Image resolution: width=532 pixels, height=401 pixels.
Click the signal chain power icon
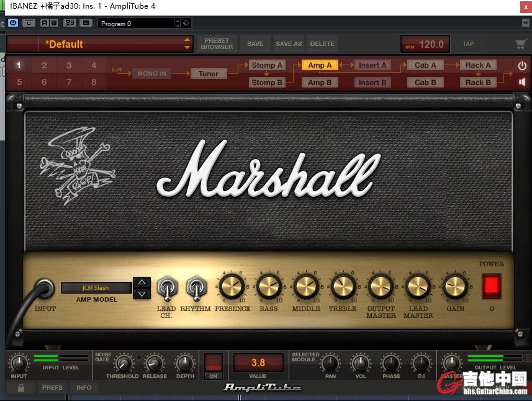[521, 65]
